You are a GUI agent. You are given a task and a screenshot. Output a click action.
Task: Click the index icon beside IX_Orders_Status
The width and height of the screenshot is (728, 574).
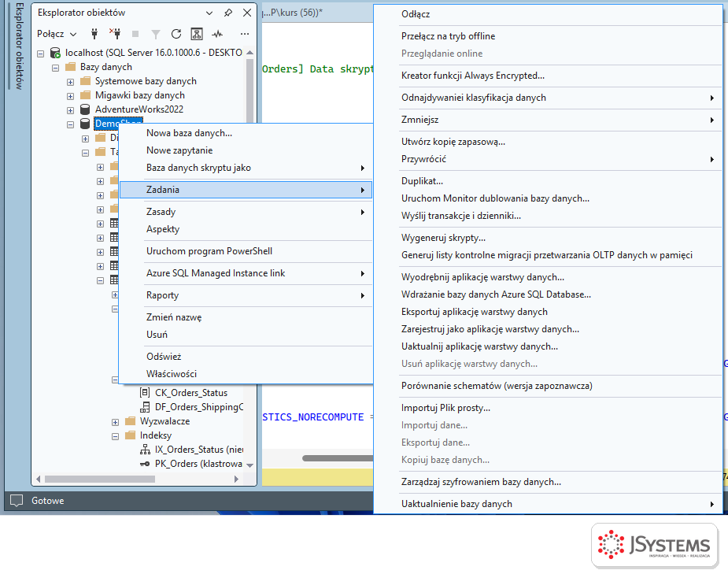point(145,450)
